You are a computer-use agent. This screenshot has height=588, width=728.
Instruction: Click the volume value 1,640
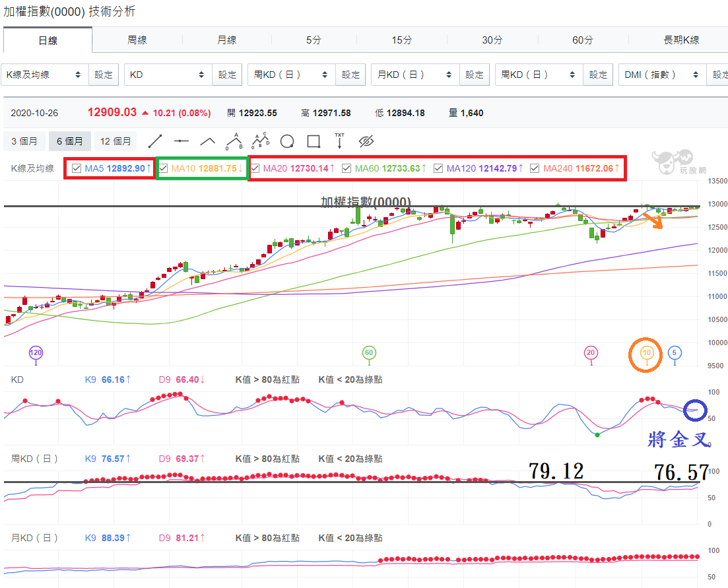tap(472, 113)
